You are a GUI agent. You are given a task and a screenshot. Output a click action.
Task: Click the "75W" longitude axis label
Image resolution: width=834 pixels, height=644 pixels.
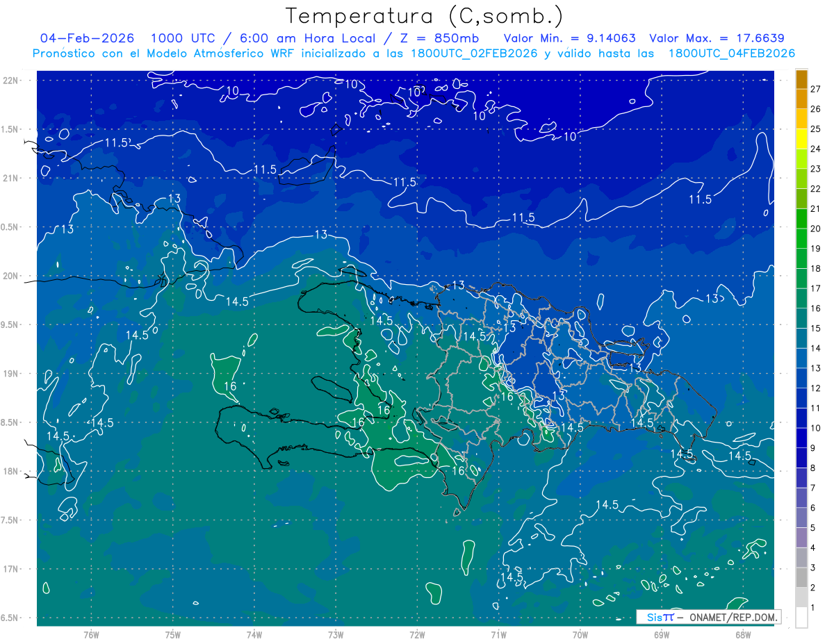(x=172, y=634)
